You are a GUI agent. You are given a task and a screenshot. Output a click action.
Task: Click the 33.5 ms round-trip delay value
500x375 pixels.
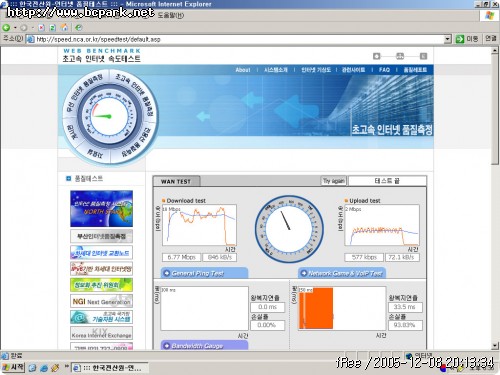(x=405, y=307)
